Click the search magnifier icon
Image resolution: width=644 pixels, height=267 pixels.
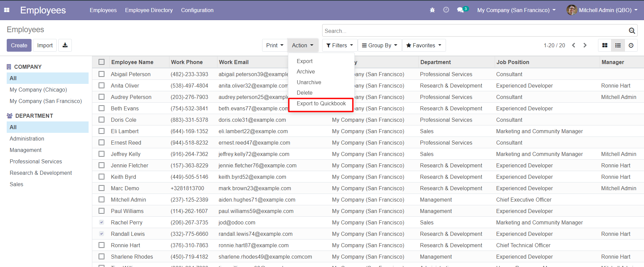coord(632,31)
